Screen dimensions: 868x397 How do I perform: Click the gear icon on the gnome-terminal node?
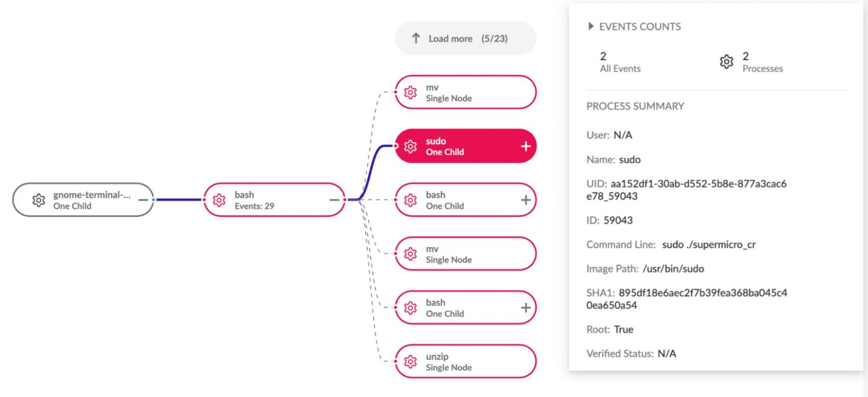(38, 200)
